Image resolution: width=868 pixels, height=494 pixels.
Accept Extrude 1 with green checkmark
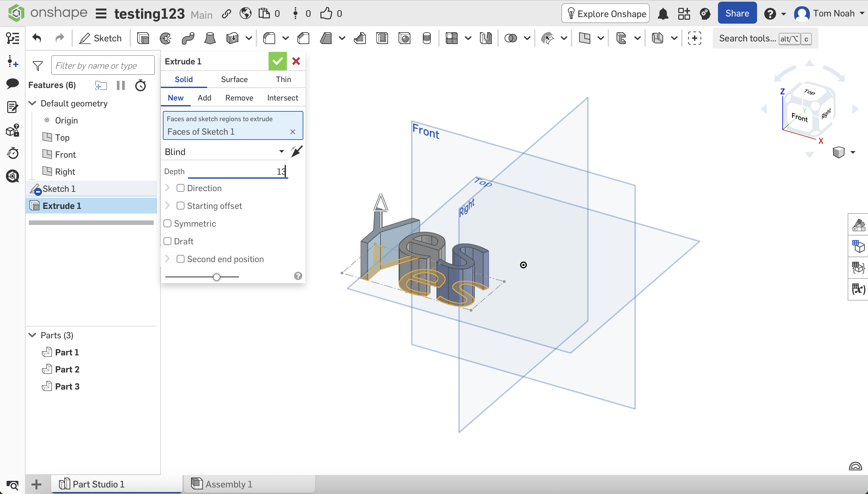(277, 61)
